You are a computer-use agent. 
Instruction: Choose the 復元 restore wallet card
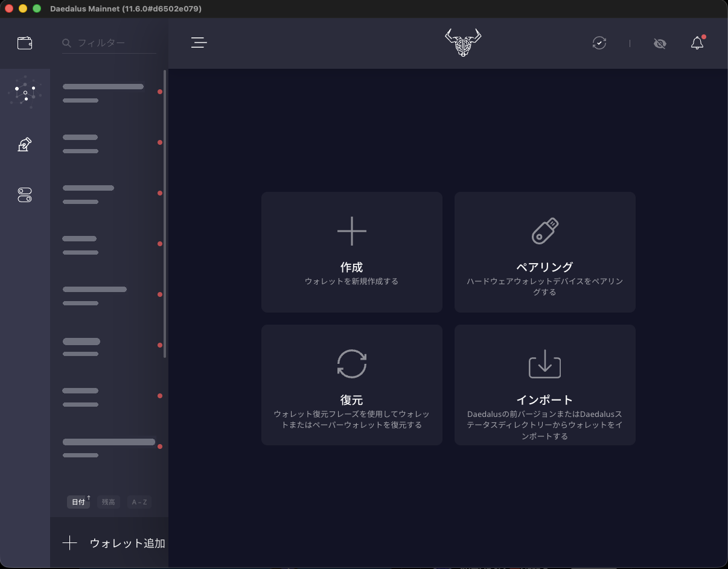coord(352,385)
